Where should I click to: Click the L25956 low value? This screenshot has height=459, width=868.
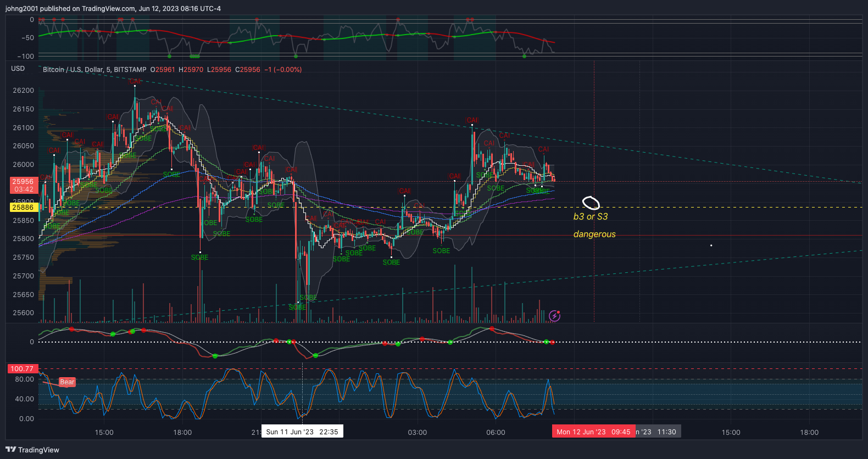(x=219, y=70)
